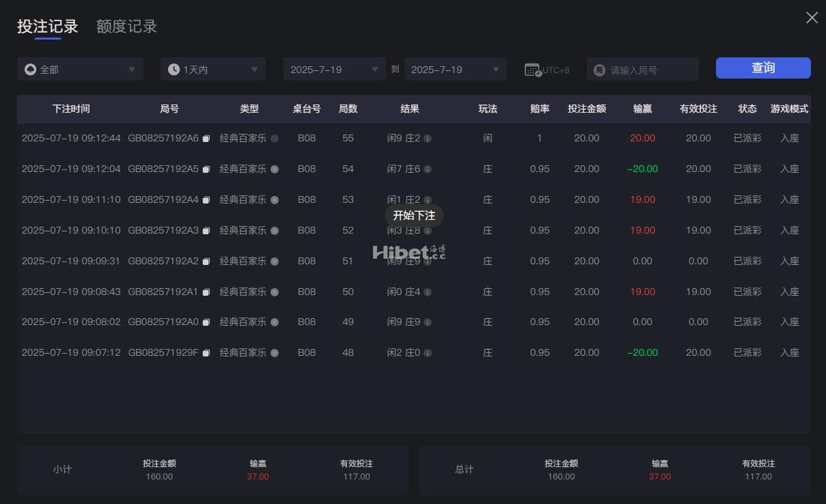The width and height of the screenshot is (826, 504).
Task: Click the UTC+8 timezone calendar icon
Action: tap(533, 70)
